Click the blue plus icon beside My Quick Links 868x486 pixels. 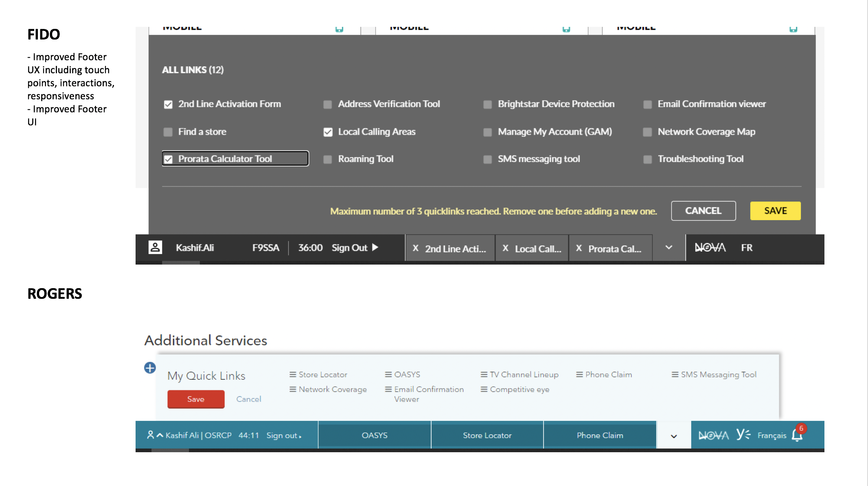tap(150, 368)
